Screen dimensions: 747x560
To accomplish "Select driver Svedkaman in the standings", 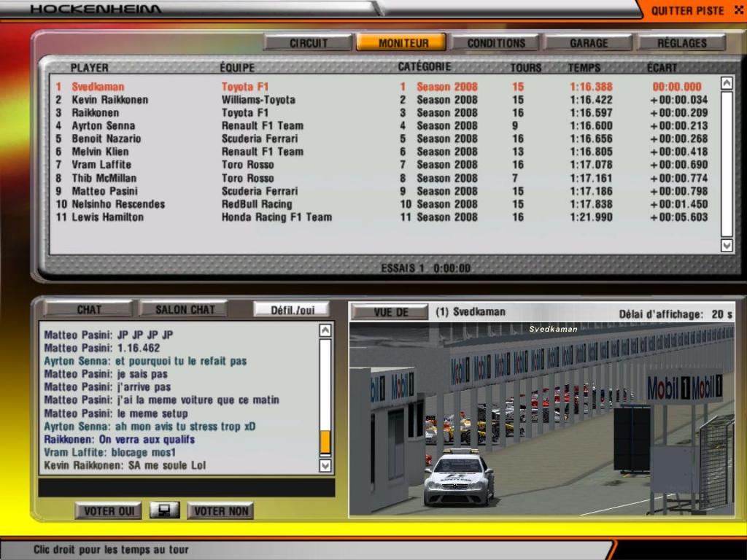I will point(381,87).
